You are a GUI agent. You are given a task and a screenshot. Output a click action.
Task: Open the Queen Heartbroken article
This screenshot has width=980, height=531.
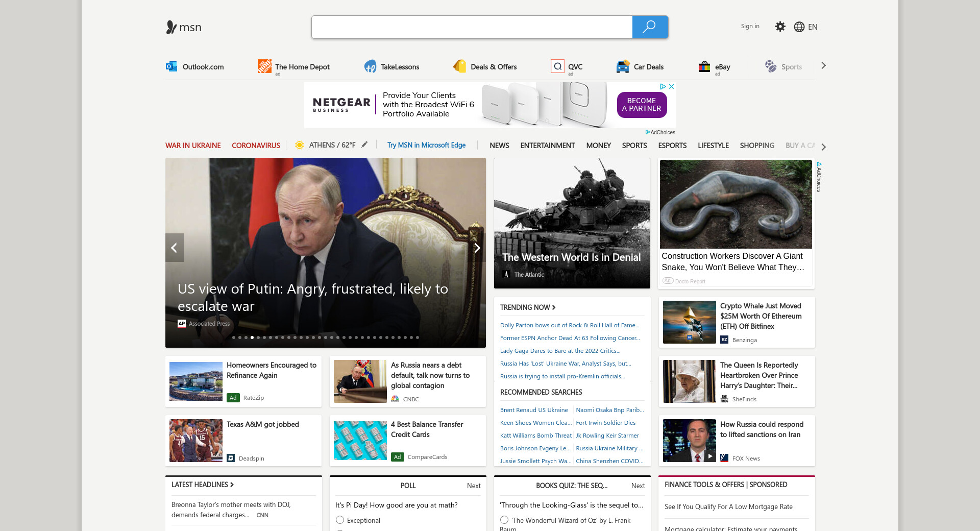(759, 375)
